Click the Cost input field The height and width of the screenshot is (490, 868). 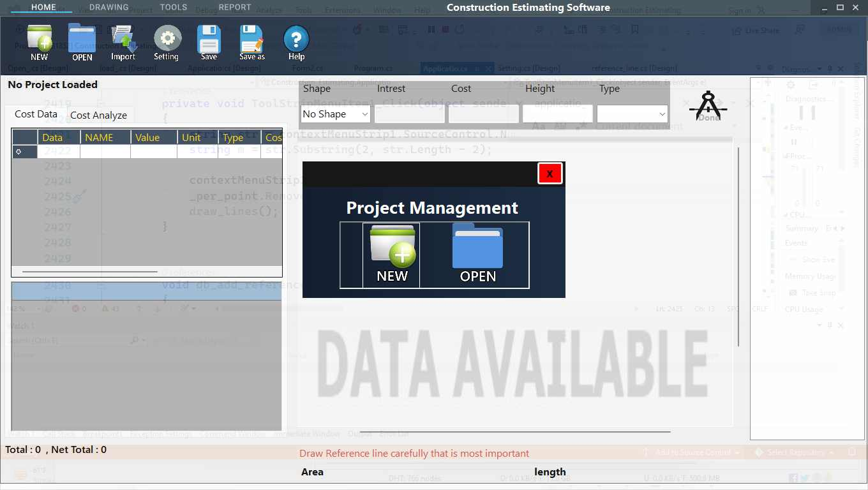[484, 114]
